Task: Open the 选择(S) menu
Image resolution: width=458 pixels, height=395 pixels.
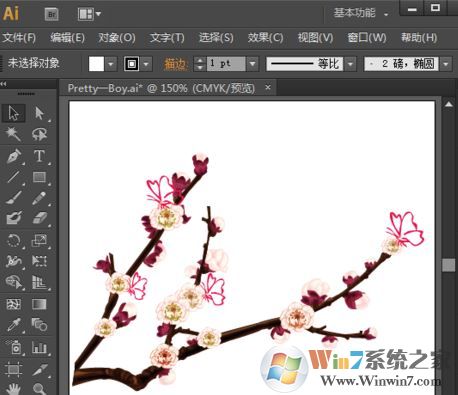Action: click(x=216, y=37)
